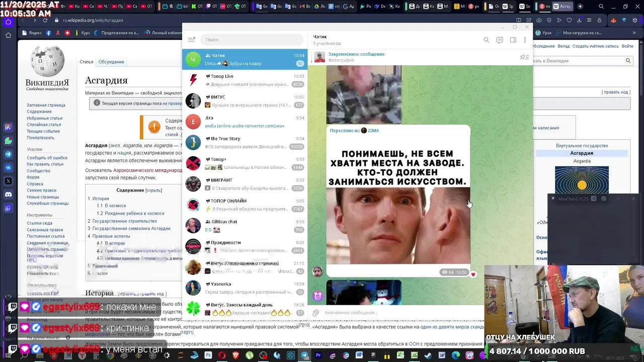Reload the page with refresh icon
Viewport: 644px width, 362px height.
pos(45,20)
